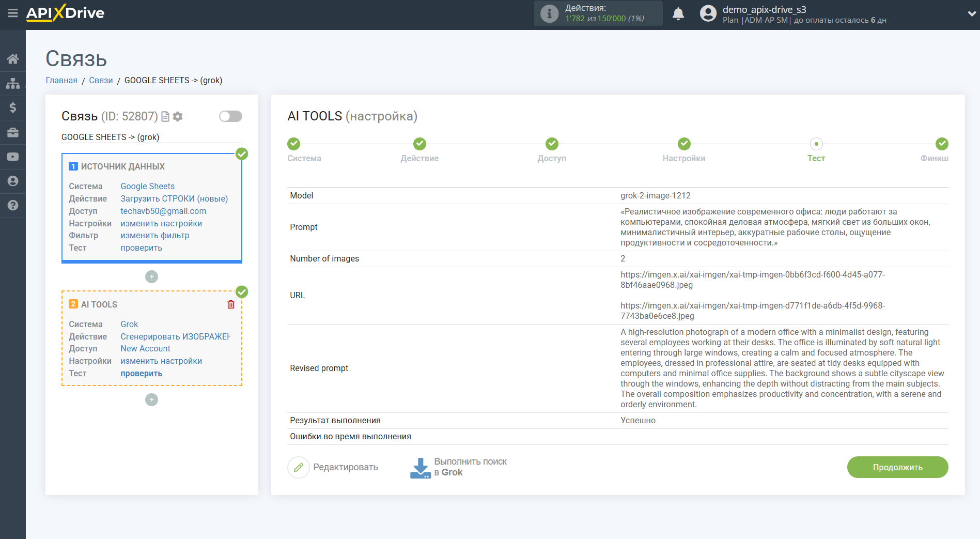Go to the Финиш step

tap(942, 144)
